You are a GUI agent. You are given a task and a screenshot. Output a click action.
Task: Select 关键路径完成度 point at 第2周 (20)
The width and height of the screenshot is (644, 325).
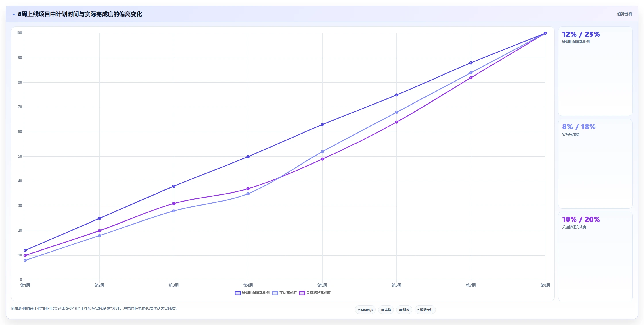pos(99,231)
